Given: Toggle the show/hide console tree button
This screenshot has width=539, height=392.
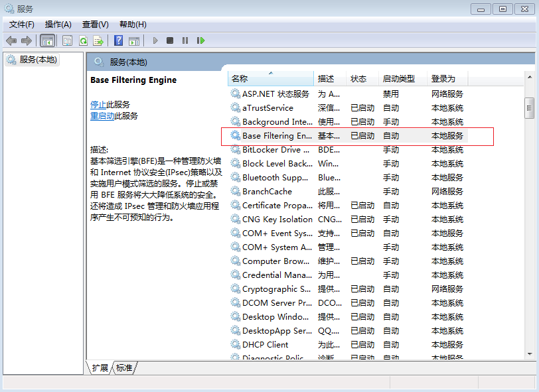Looking at the screenshot, I should (48, 40).
